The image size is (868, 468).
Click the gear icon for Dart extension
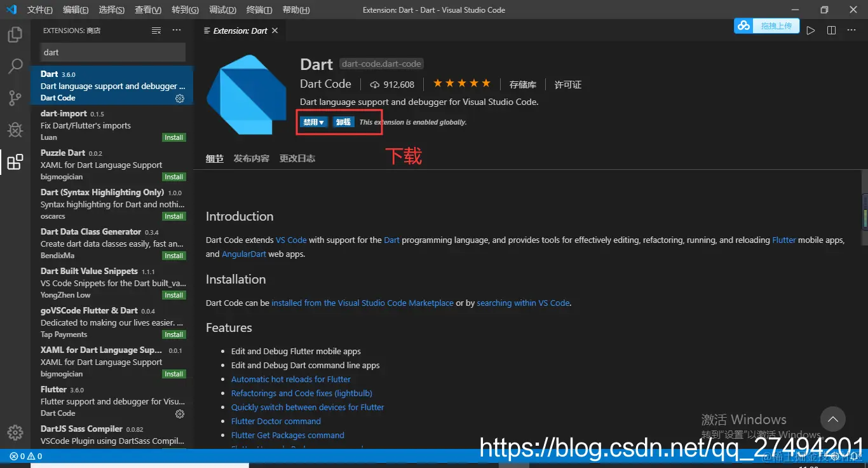[180, 99]
